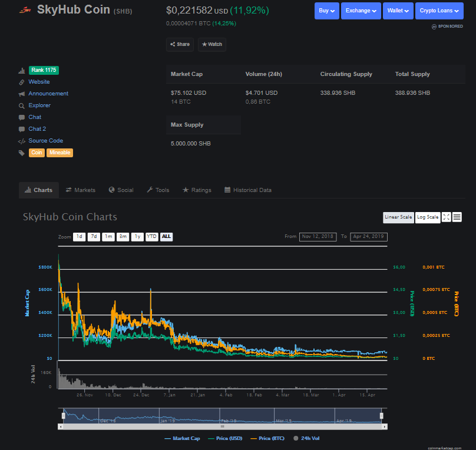Image resolution: width=476 pixels, height=450 pixels.
Task: Click the From date field Nov 12, 2018
Action: 318,237
